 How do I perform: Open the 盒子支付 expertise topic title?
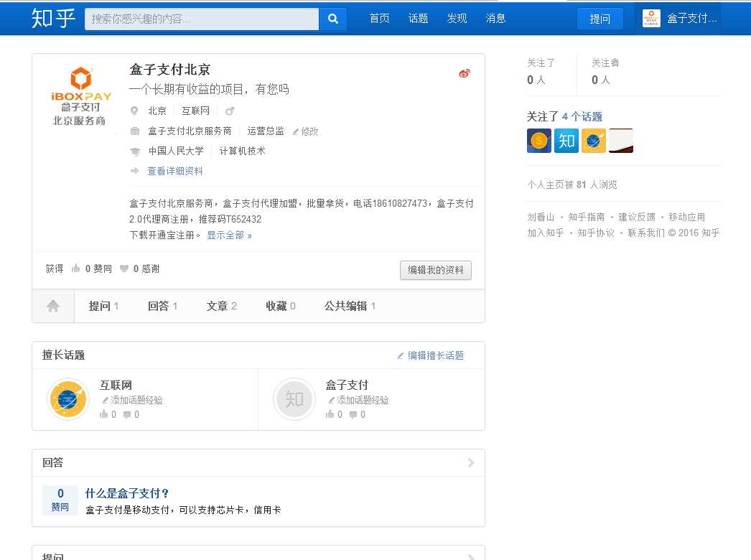click(x=347, y=385)
